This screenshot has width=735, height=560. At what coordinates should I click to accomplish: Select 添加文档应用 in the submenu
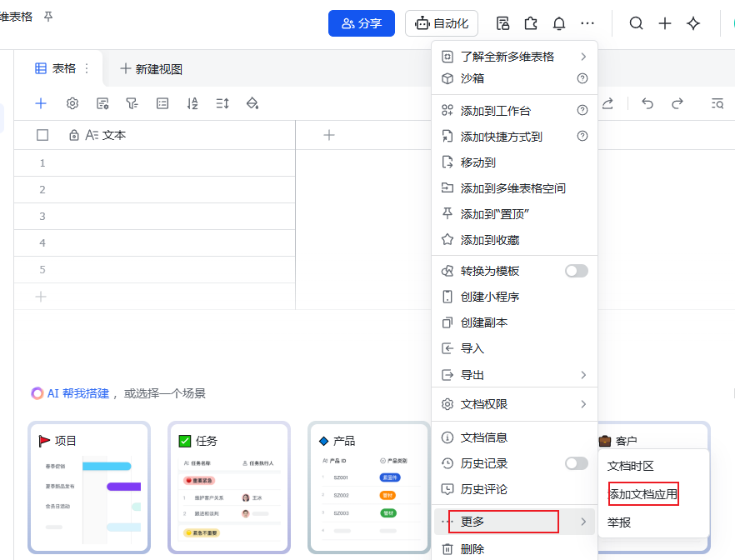[x=642, y=494]
